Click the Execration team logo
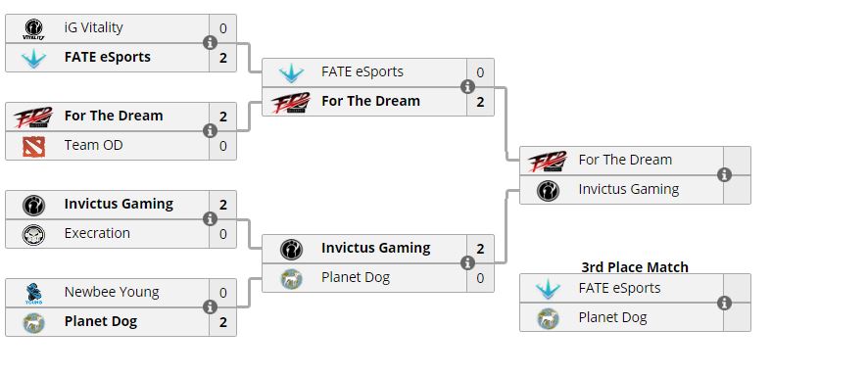This screenshot has width=868, height=376. [x=33, y=234]
